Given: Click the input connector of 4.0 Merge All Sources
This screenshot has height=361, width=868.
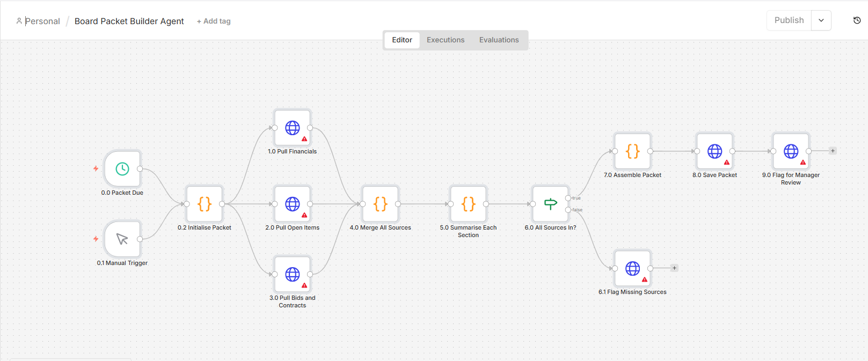Looking at the screenshot, I should [x=363, y=204].
